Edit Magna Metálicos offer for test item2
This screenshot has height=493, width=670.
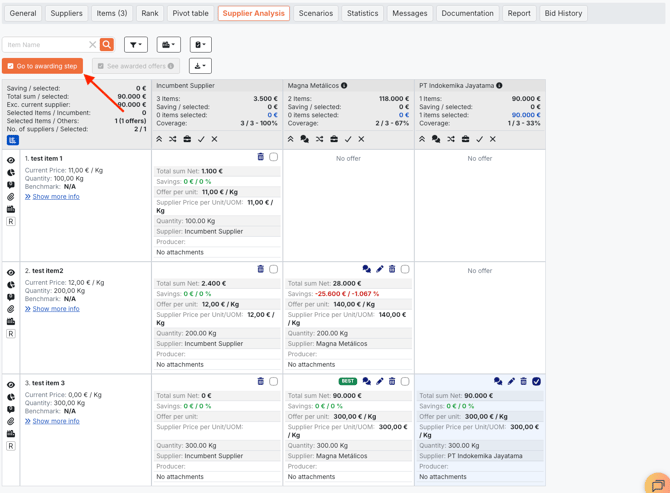coord(379,269)
